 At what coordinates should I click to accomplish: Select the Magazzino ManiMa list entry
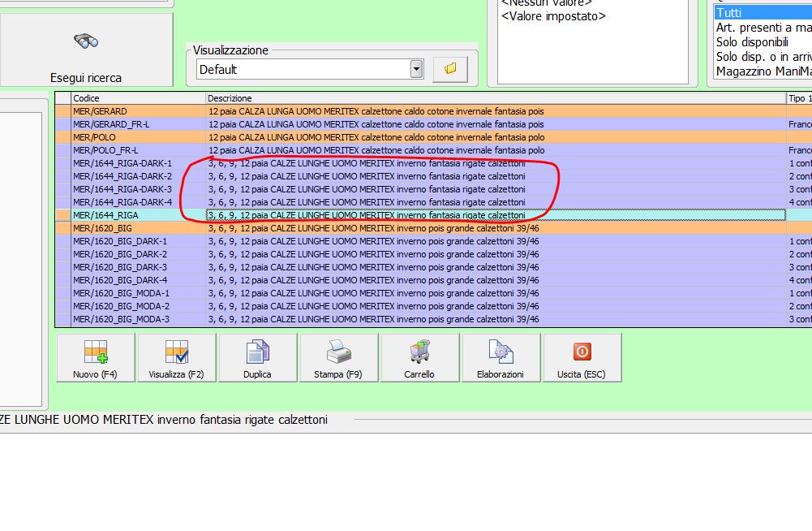click(763, 71)
